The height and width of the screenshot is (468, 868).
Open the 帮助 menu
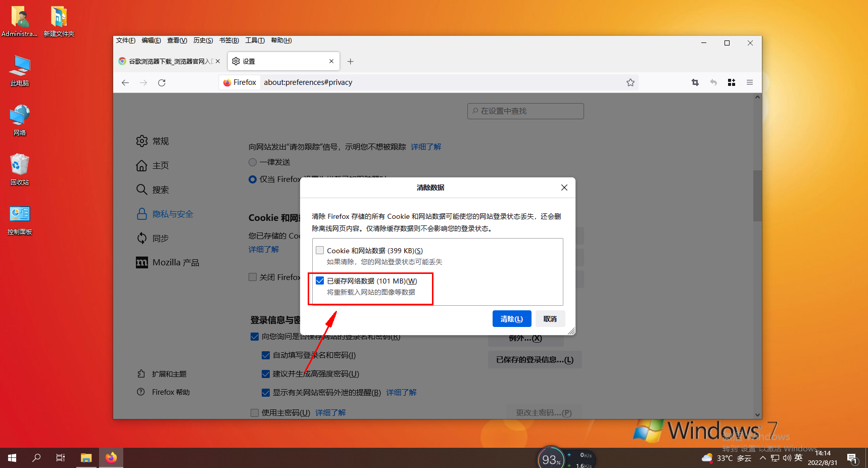pyautogui.click(x=281, y=40)
